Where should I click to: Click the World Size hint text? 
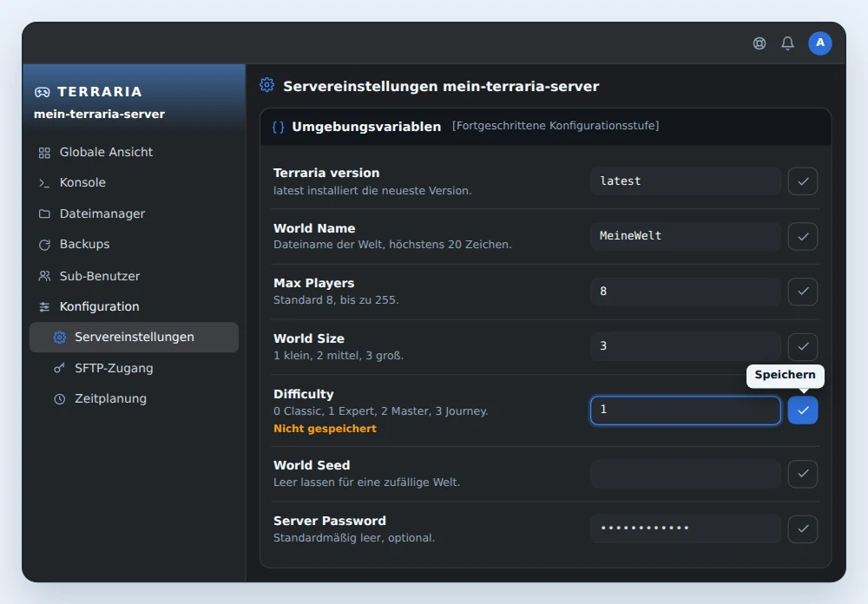[x=339, y=356]
